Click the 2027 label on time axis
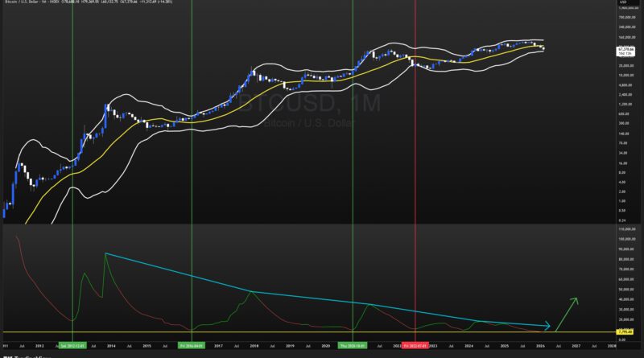The height and width of the screenshot is (358, 644). tap(576, 344)
